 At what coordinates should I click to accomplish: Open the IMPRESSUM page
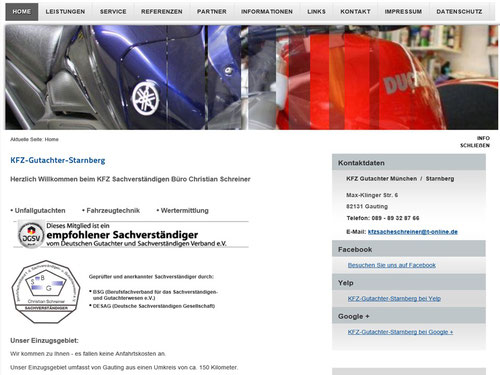pos(403,12)
